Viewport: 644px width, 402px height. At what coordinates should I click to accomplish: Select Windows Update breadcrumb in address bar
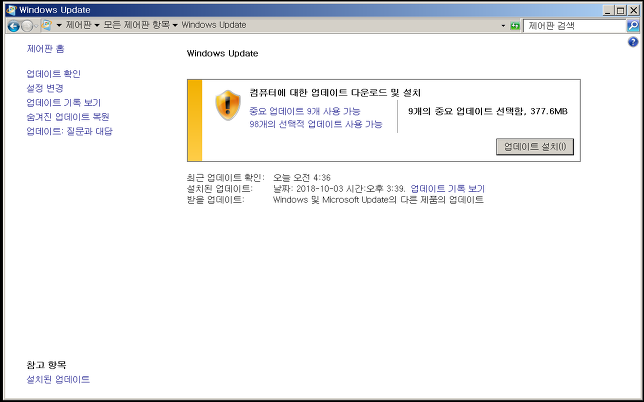pos(214,25)
